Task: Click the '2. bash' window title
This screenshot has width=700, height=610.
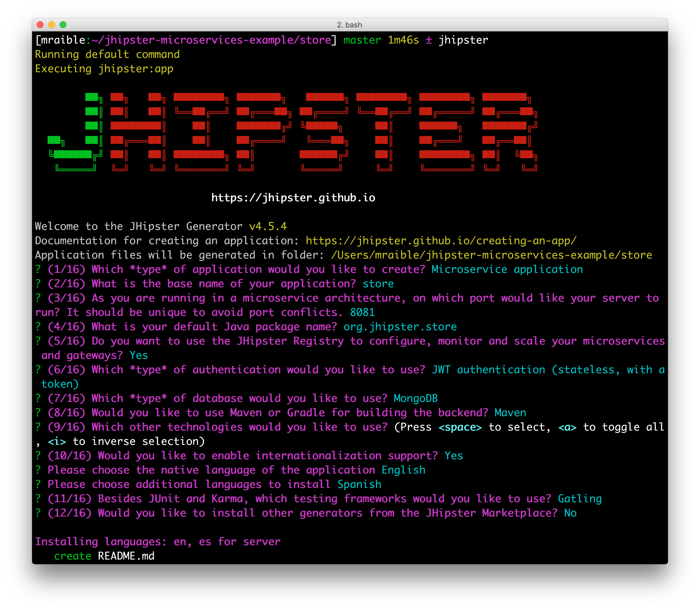Action: coord(349,25)
